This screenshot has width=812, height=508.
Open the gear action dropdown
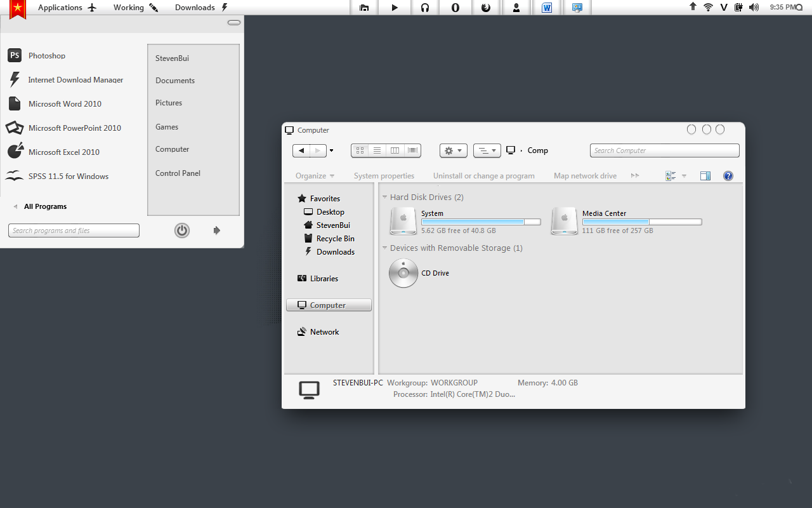pos(454,150)
